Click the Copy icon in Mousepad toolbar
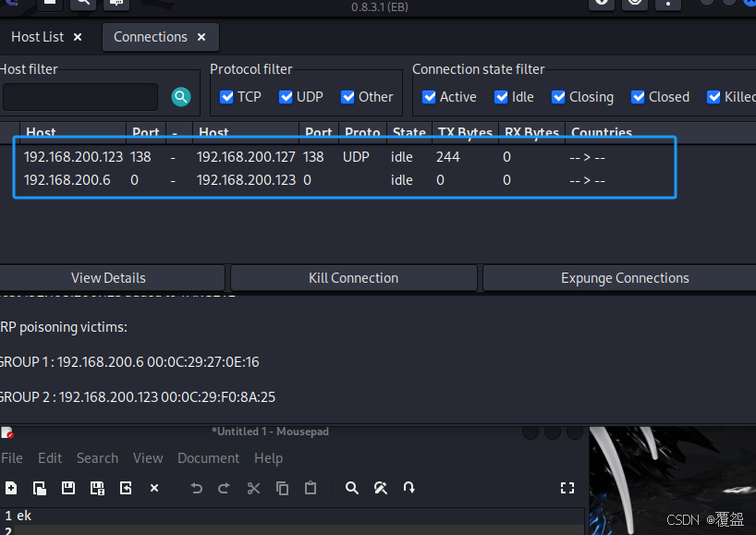The image size is (756, 535). coord(282,488)
